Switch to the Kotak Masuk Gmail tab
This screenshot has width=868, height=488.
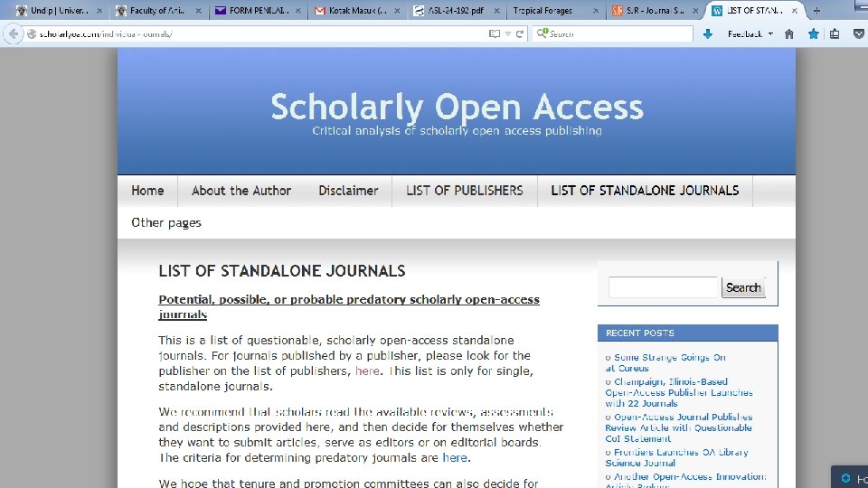357,11
